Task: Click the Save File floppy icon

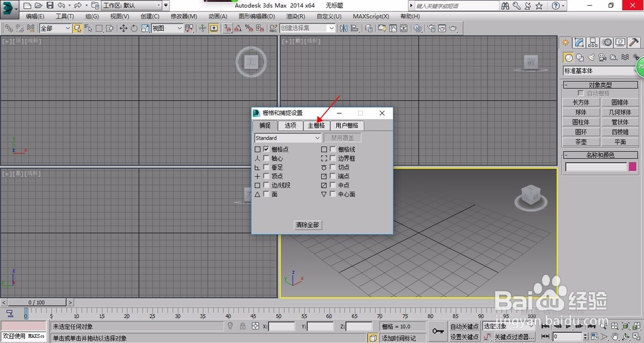Action: click(50, 5)
